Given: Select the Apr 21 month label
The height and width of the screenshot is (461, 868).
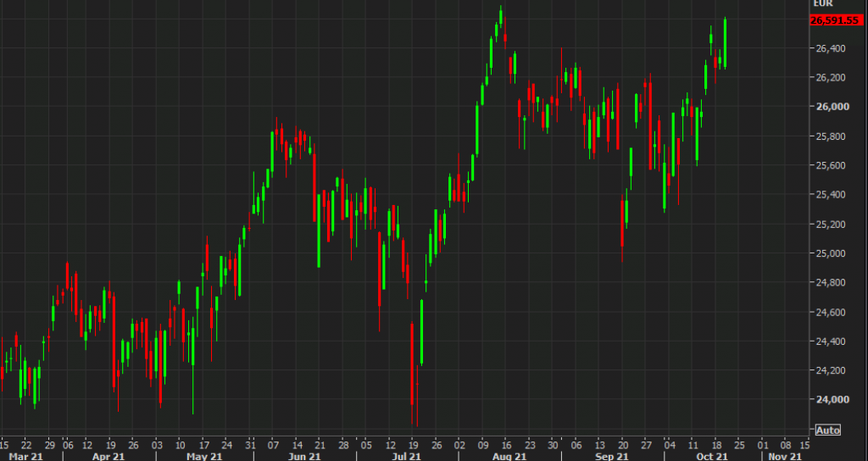Looking at the screenshot, I should click(108, 457).
